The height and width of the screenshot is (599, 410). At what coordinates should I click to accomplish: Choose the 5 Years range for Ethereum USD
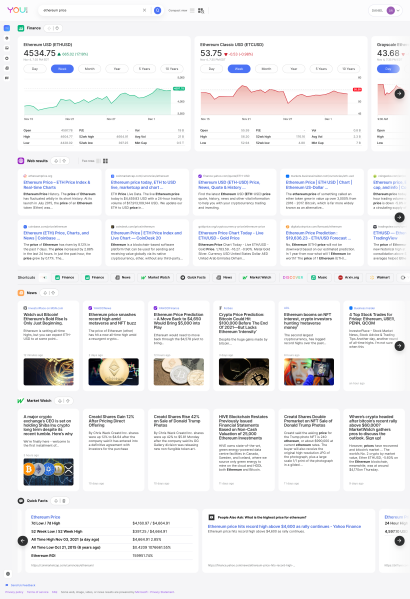click(144, 69)
